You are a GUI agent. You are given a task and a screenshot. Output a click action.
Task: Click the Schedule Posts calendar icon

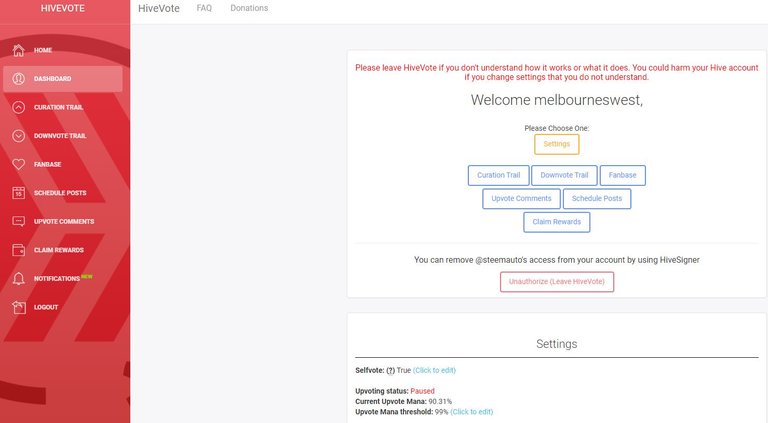coord(19,193)
